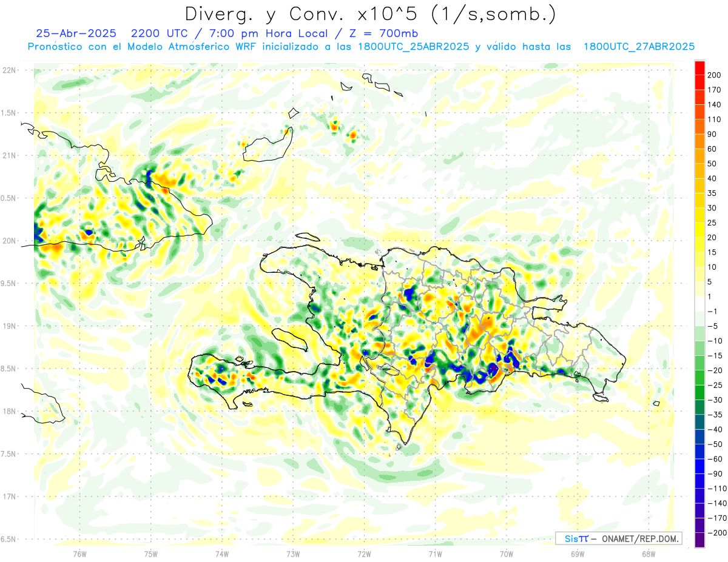Click the color bar value '-20'
This screenshot has width=728, height=562.
tap(715, 370)
